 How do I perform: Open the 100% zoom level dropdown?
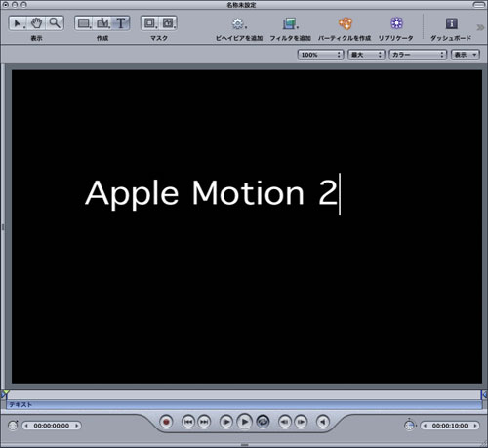(320, 55)
